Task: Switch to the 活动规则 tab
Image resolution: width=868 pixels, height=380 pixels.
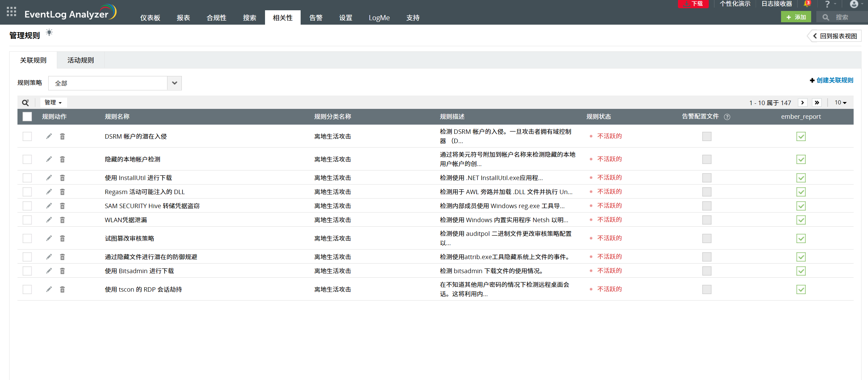Action: pyautogui.click(x=80, y=60)
